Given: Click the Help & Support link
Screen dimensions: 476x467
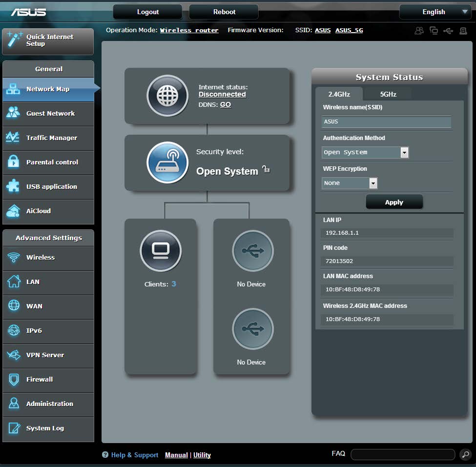Looking at the screenshot, I should point(134,455).
